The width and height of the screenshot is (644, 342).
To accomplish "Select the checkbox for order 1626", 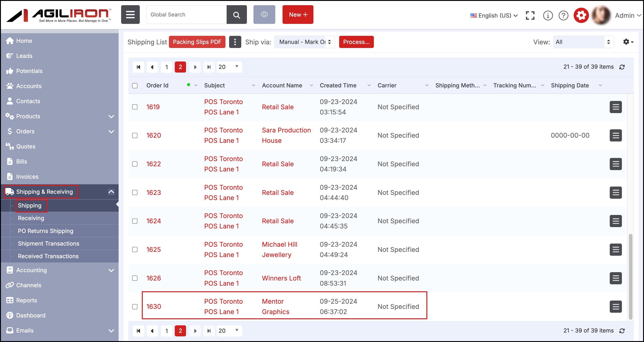I will [x=135, y=278].
